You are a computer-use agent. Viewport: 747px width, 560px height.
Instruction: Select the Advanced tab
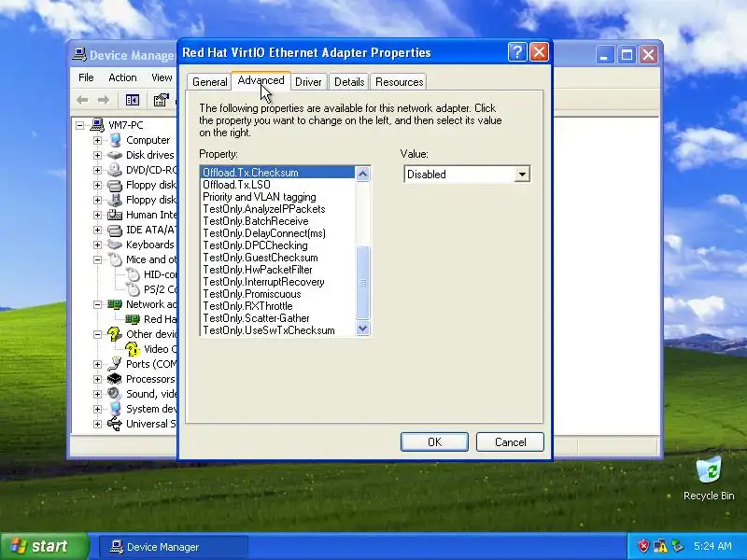(x=261, y=80)
